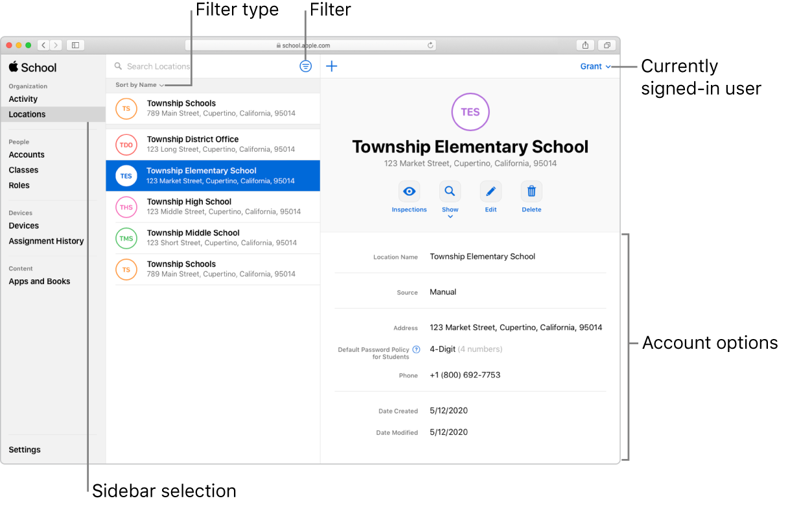Open the Grant user account menu
This screenshot has height=505, width=812.
click(595, 66)
